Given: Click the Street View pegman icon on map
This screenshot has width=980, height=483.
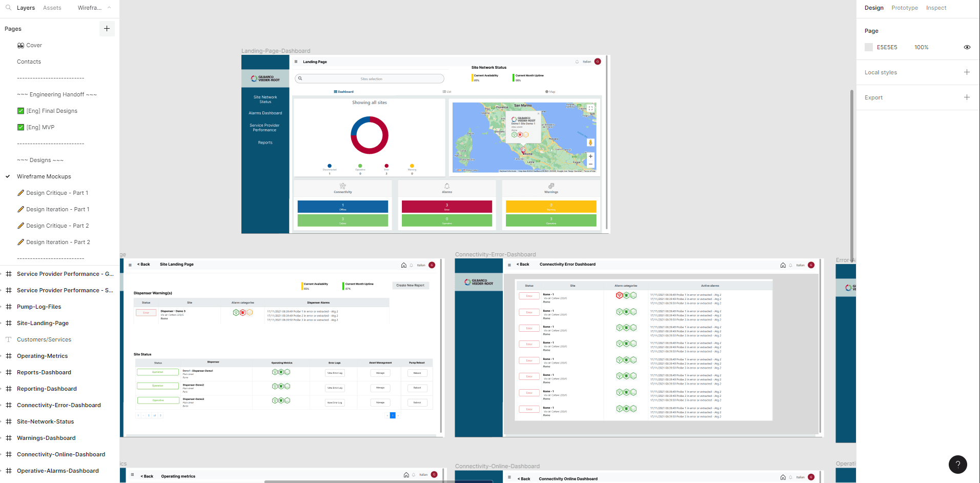Looking at the screenshot, I should (590, 143).
